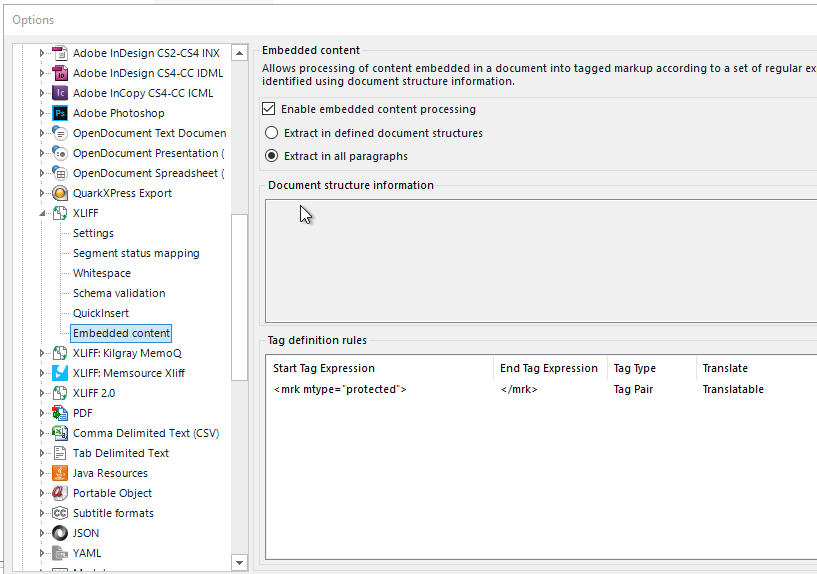Viewport: 817px width, 574px height.
Task: Open the QuickInsert page
Action: pos(101,313)
